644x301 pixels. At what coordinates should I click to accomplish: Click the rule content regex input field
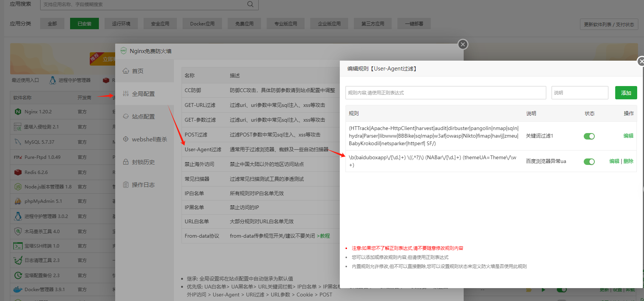(x=445, y=93)
